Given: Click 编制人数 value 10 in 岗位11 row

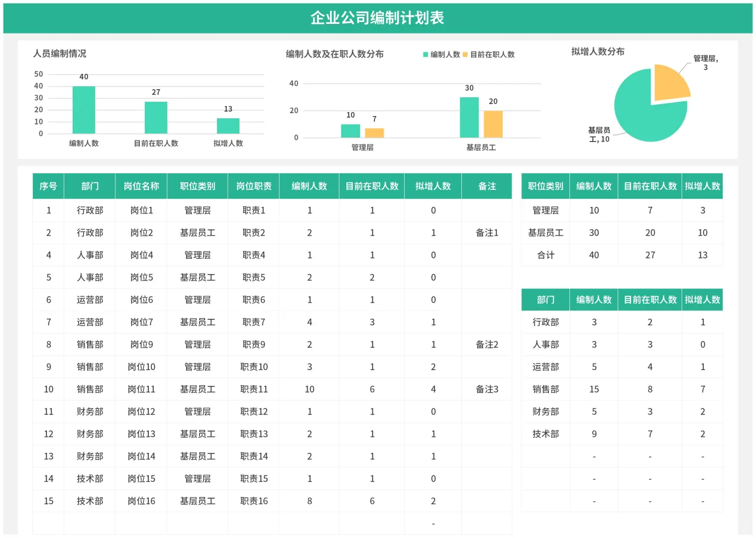Looking at the screenshot, I should 310,389.
